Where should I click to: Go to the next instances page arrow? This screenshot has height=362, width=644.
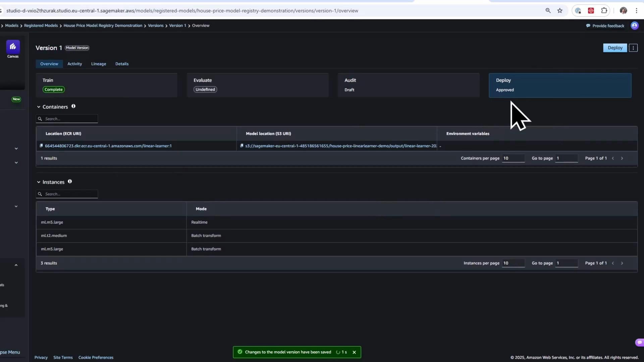tap(622, 263)
